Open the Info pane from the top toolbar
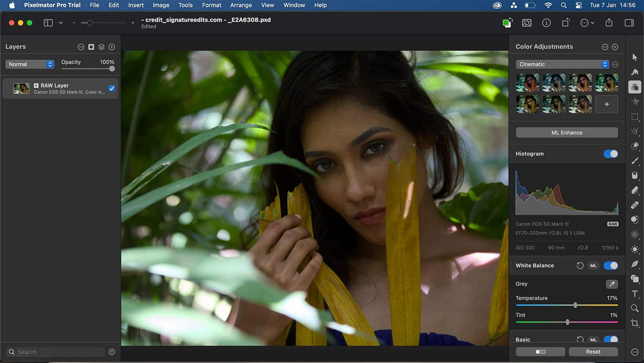644x363 pixels. point(547,23)
